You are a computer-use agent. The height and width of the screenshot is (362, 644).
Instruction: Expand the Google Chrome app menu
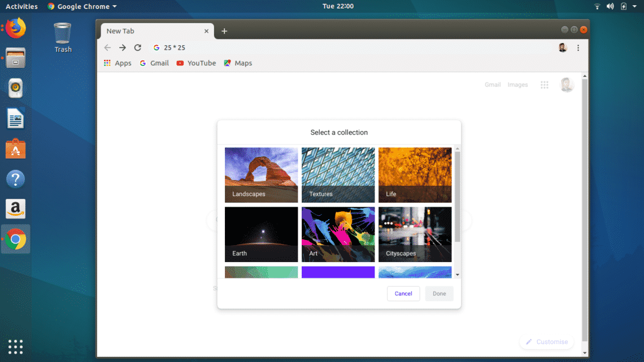pyautogui.click(x=82, y=6)
